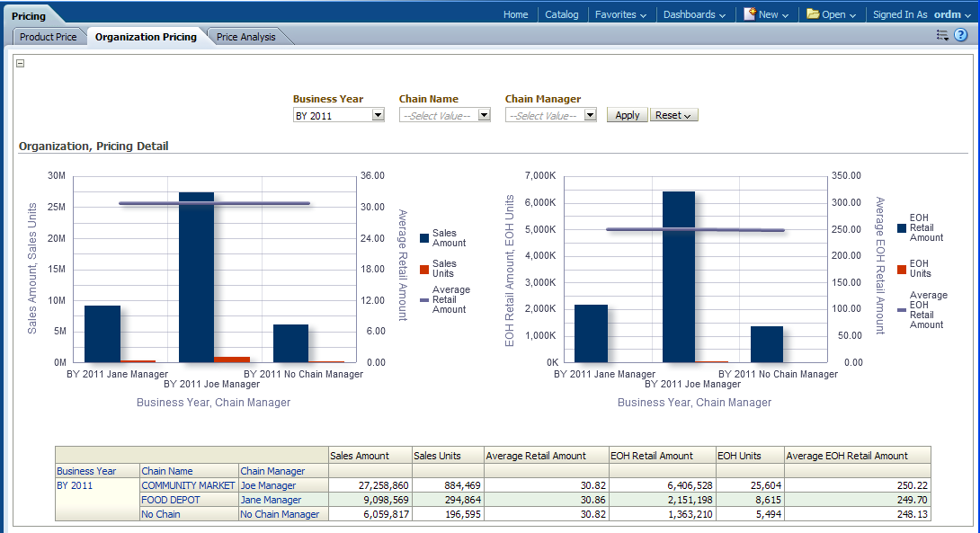
Task: Expand the Business Year dropdown
Action: pyautogui.click(x=378, y=115)
